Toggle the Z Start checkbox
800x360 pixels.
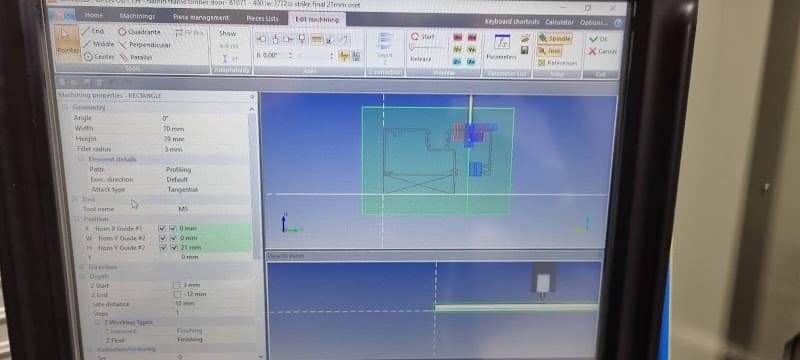tap(177, 285)
